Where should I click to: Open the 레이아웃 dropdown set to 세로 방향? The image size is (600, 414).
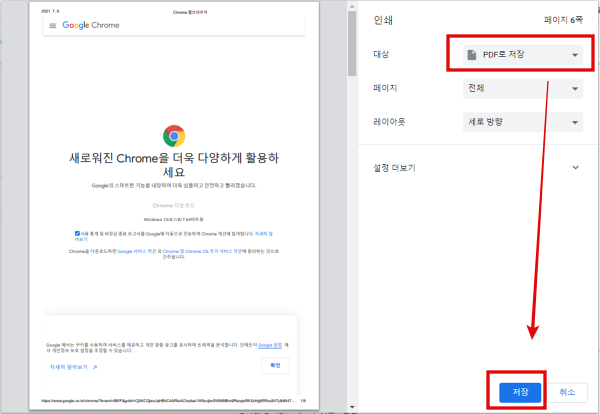pyautogui.click(x=523, y=122)
